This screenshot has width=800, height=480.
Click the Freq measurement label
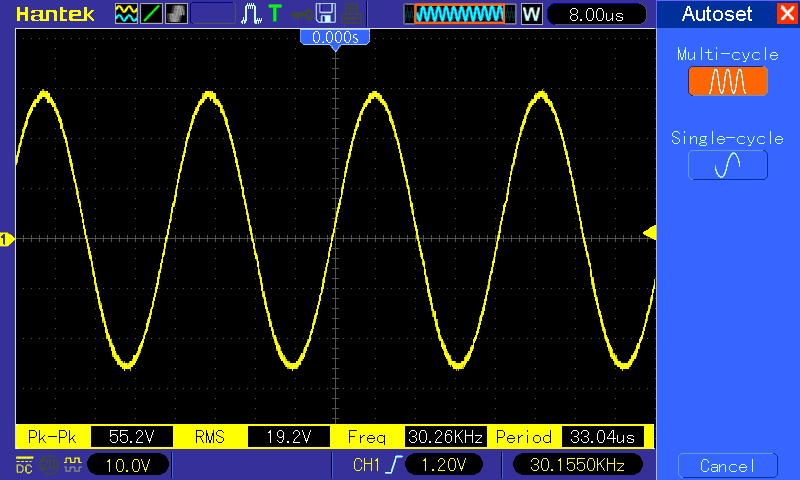pyautogui.click(x=366, y=437)
